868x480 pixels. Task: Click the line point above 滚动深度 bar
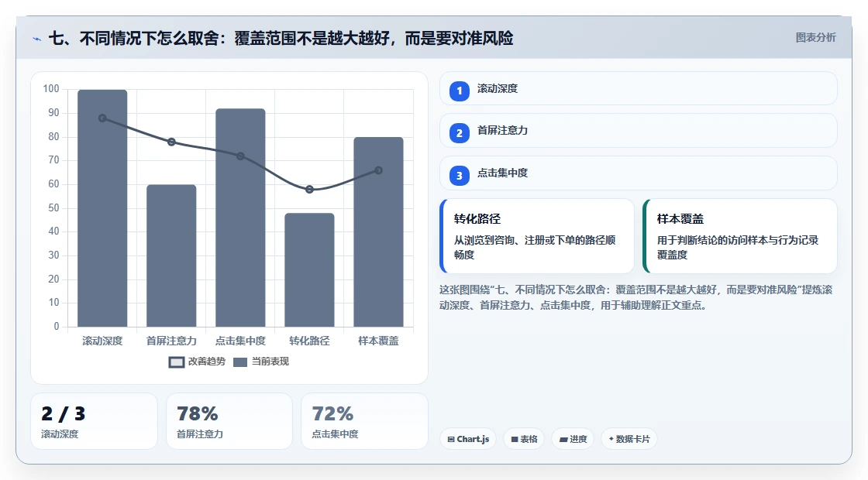pyautogui.click(x=102, y=118)
